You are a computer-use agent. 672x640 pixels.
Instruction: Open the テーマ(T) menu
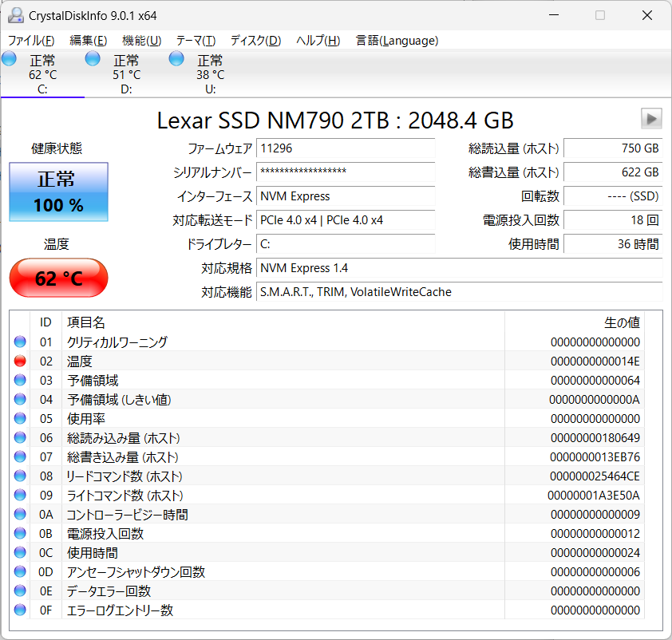tap(196, 41)
